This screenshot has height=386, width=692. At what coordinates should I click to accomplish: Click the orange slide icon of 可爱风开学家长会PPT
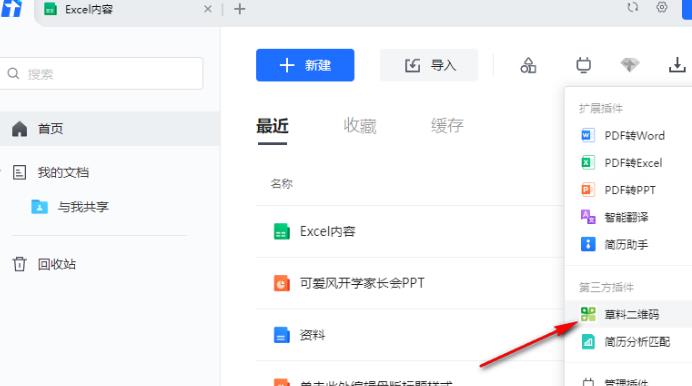point(282,283)
